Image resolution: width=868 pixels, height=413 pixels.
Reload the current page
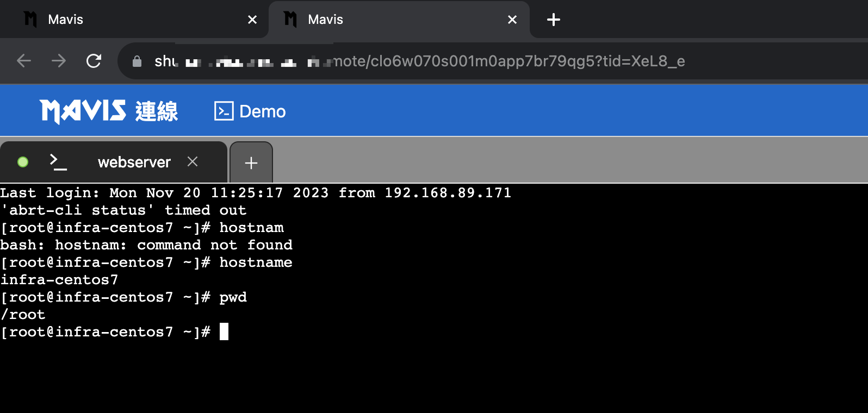94,61
